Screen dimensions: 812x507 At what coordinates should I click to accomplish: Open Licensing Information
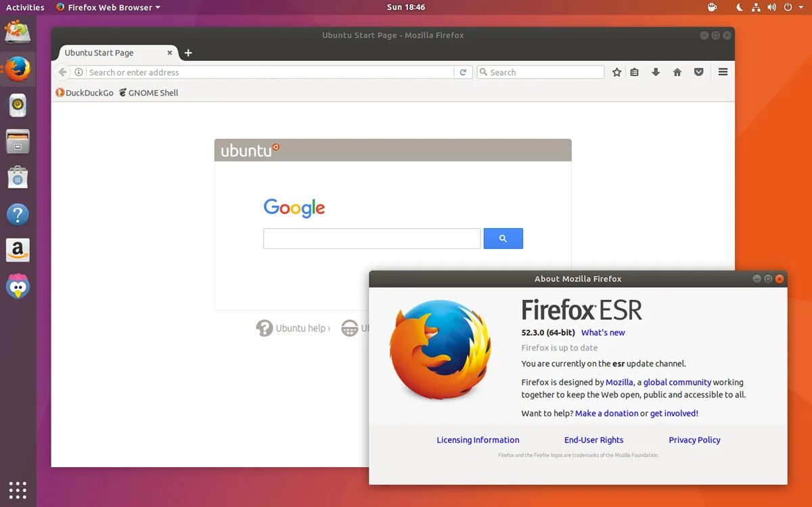478,440
